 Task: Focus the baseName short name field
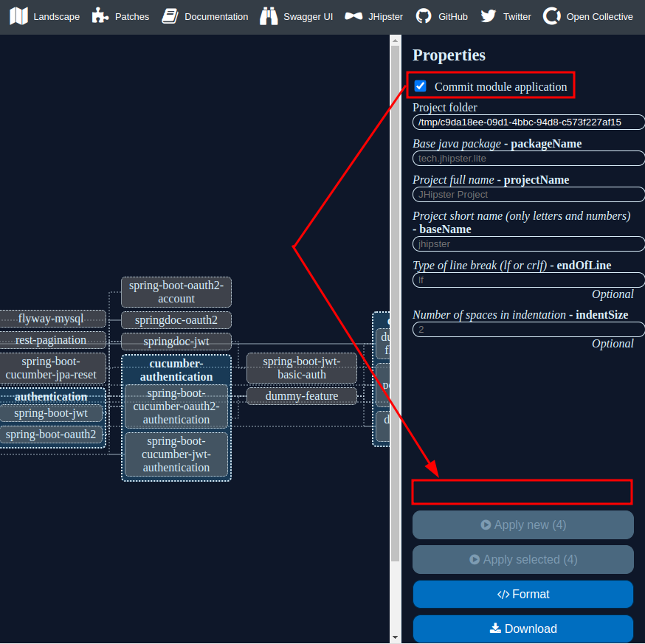tap(528, 244)
